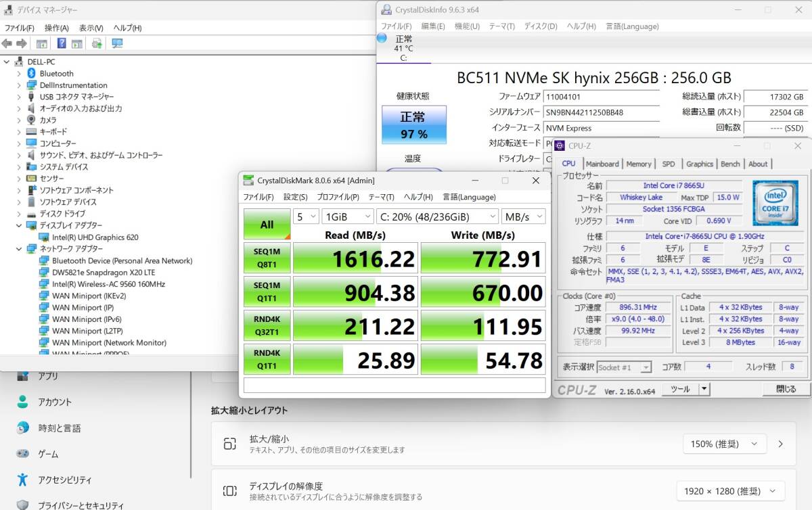Click the blue help icon in Device Manager toolbar
This screenshot has width=812, height=510.
(x=62, y=43)
